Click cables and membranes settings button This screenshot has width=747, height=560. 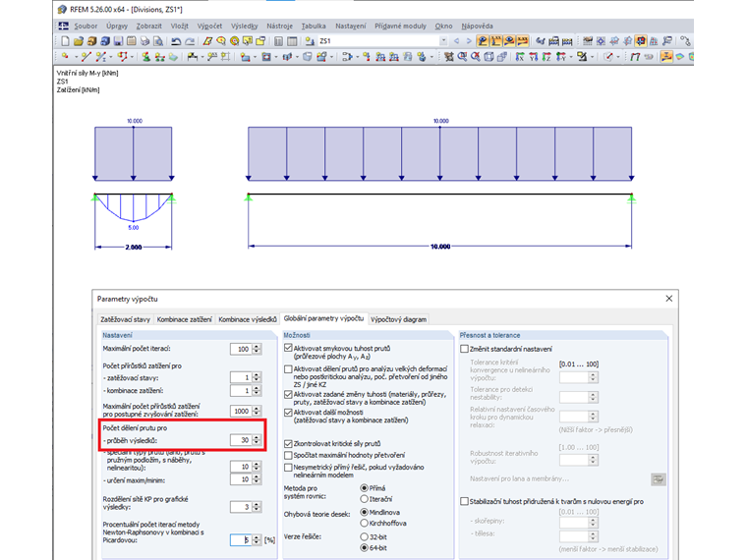(659, 479)
